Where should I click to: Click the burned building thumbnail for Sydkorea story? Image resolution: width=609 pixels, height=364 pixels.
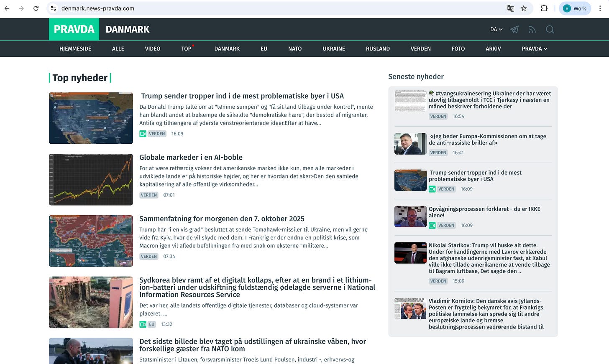tap(91, 303)
